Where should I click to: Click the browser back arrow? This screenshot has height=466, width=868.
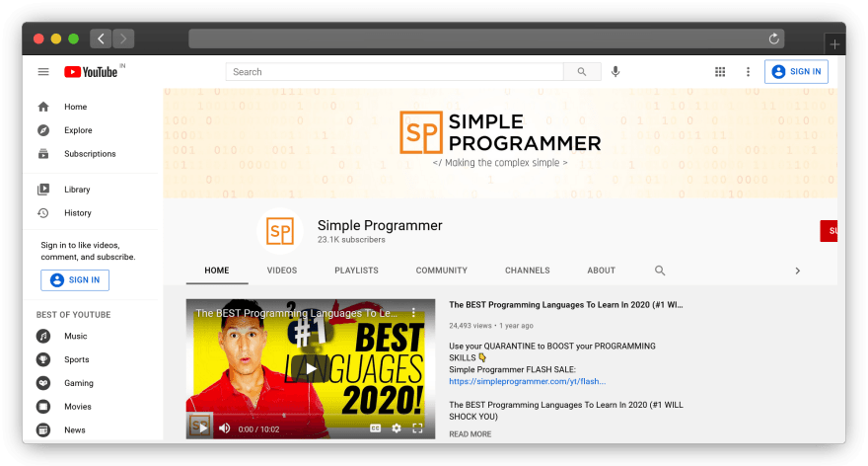tap(101, 39)
